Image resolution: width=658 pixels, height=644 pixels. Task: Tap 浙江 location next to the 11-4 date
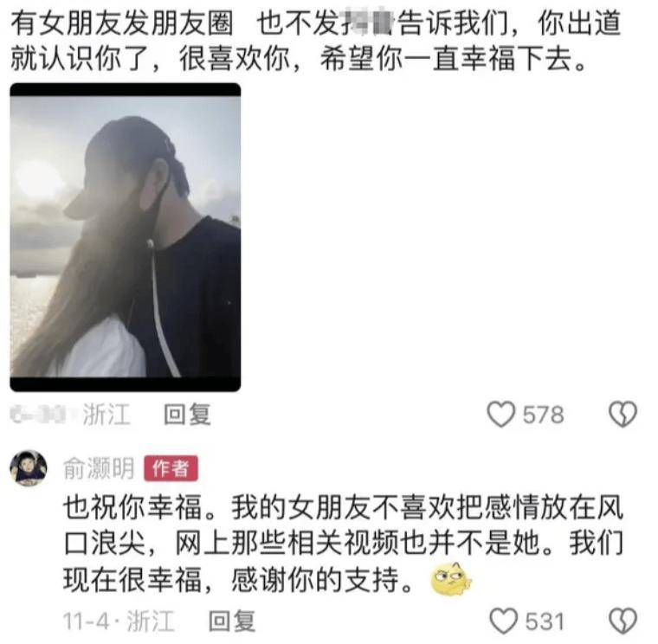[151, 621]
